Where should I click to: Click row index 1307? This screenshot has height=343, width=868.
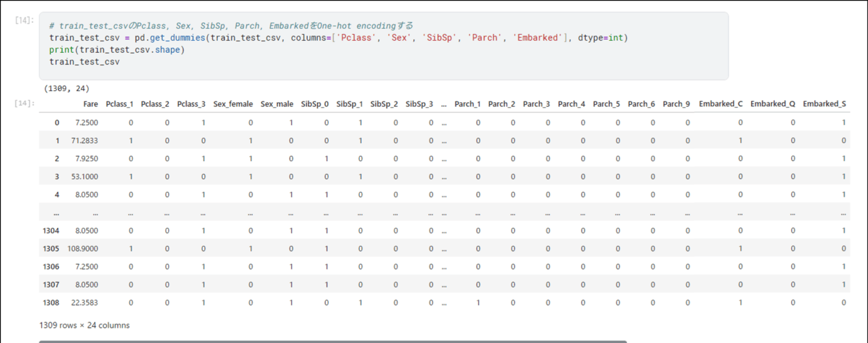51,284
